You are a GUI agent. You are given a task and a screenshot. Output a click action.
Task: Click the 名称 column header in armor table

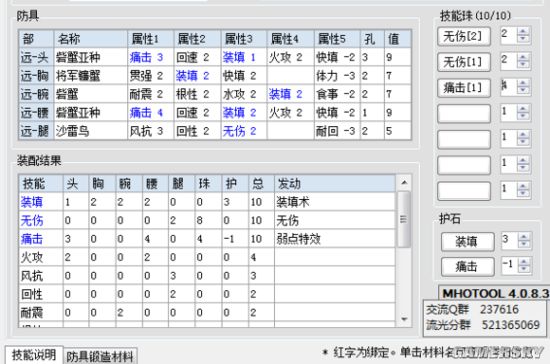click(91, 39)
